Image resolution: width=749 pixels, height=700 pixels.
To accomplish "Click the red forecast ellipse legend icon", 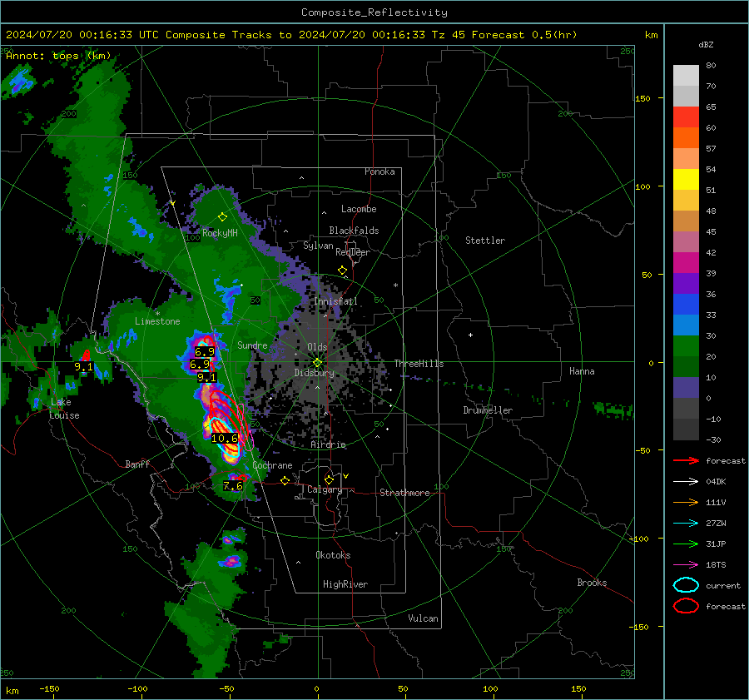I will click(x=686, y=606).
